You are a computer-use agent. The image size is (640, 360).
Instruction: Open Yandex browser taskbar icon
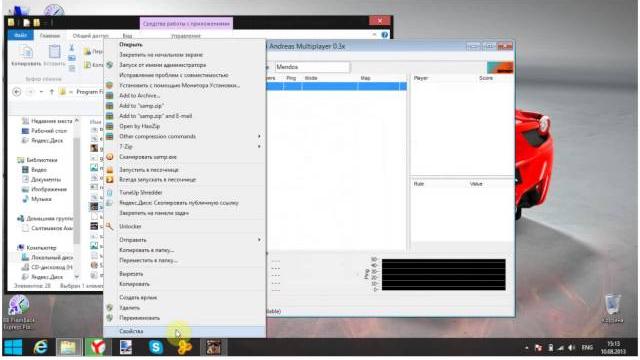click(x=97, y=347)
